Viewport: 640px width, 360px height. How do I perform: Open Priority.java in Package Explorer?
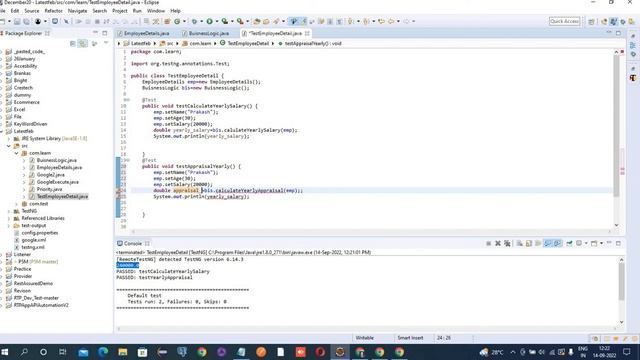tap(49, 189)
